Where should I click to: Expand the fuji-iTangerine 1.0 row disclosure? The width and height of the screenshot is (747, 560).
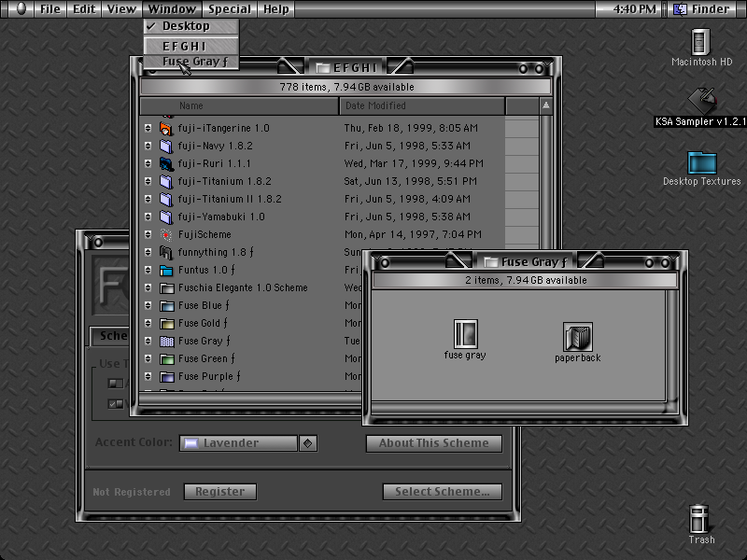click(148, 128)
